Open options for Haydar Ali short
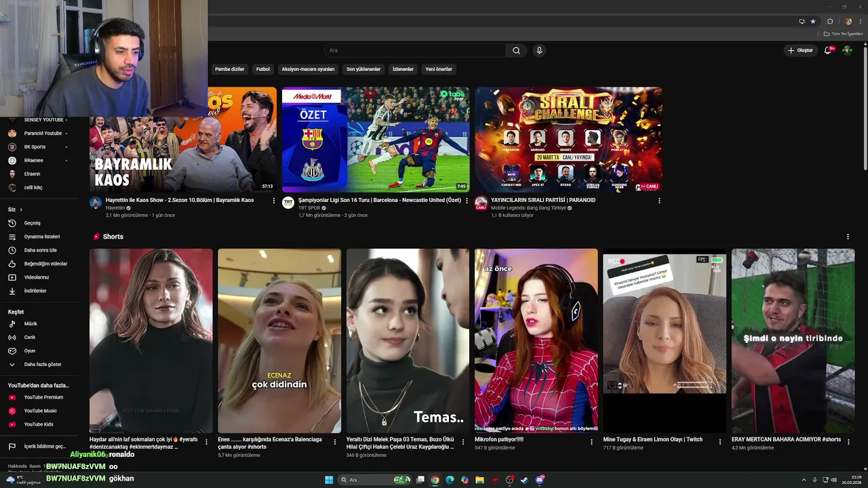868x488 pixels. click(x=206, y=441)
